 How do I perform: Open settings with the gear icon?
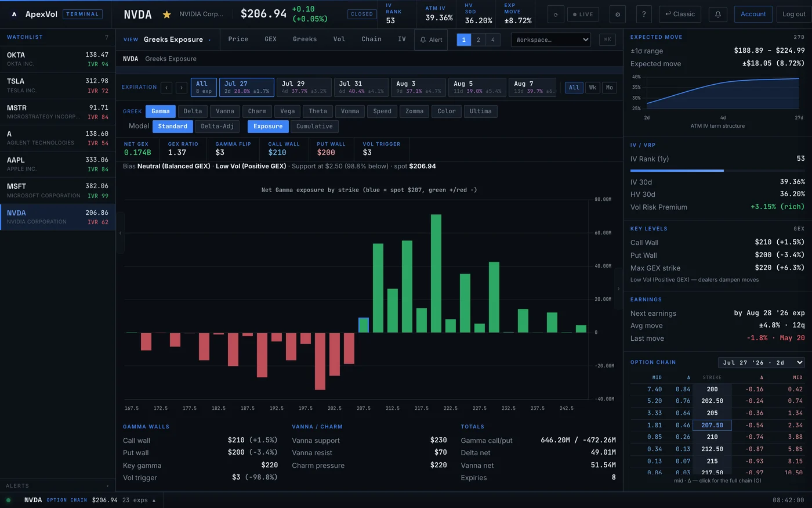click(x=617, y=15)
